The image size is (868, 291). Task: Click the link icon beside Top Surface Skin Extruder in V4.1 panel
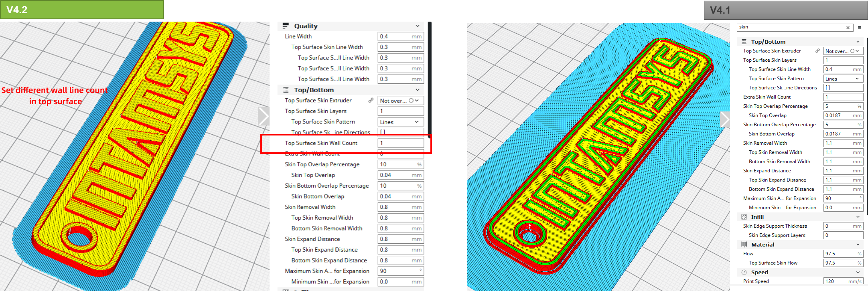[817, 51]
